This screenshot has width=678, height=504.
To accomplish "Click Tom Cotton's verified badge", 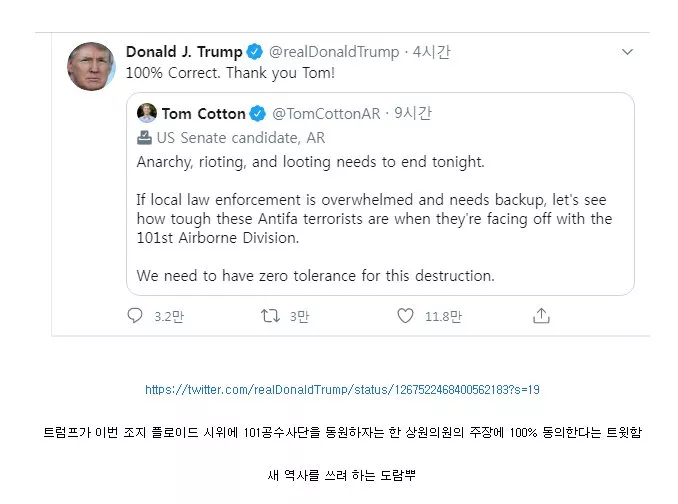I will pyautogui.click(x=257, y=113).
